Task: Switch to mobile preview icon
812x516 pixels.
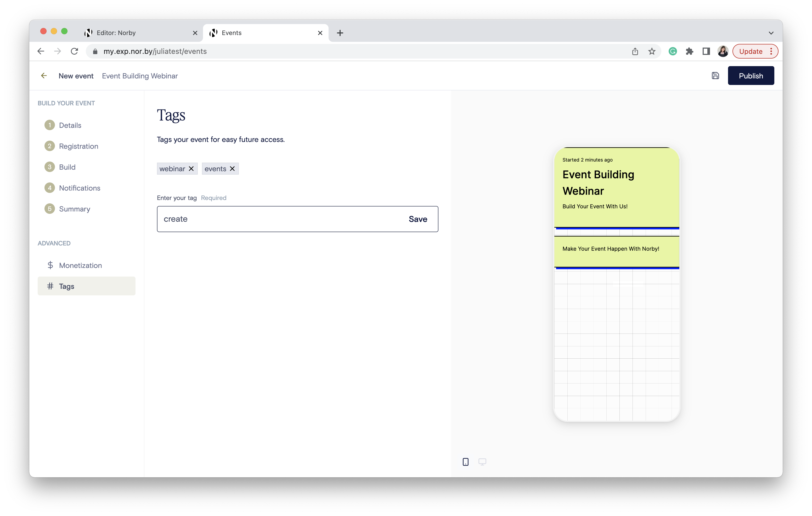Action: (465, 462)
